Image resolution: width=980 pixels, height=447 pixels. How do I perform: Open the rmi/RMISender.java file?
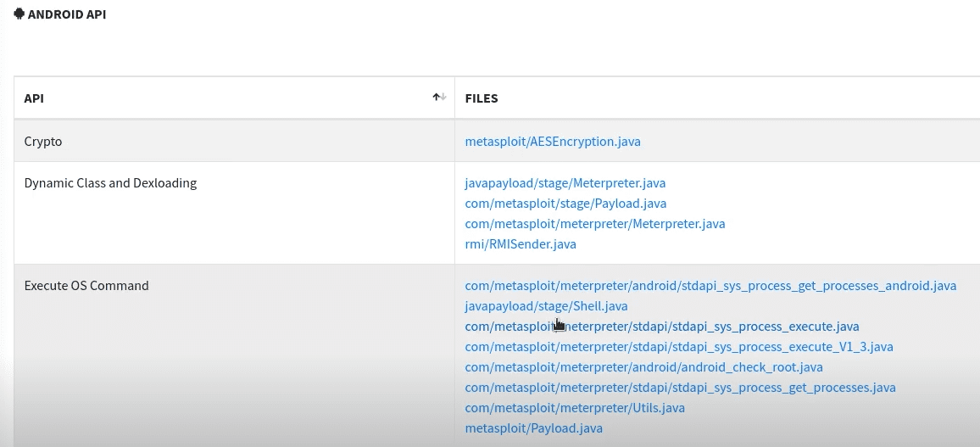tap(521, 244)
